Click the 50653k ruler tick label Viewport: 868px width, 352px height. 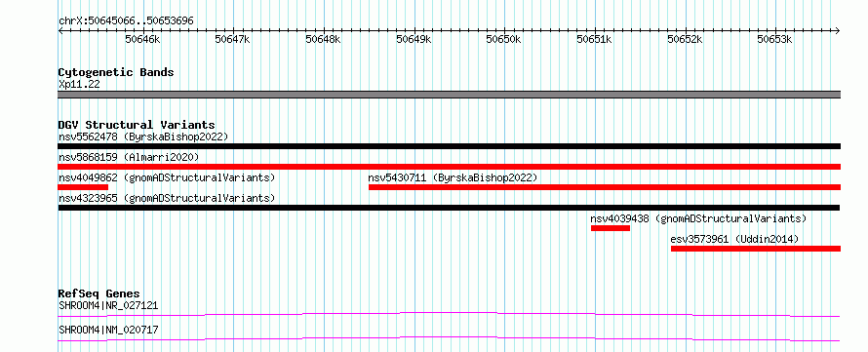point(775,39)
